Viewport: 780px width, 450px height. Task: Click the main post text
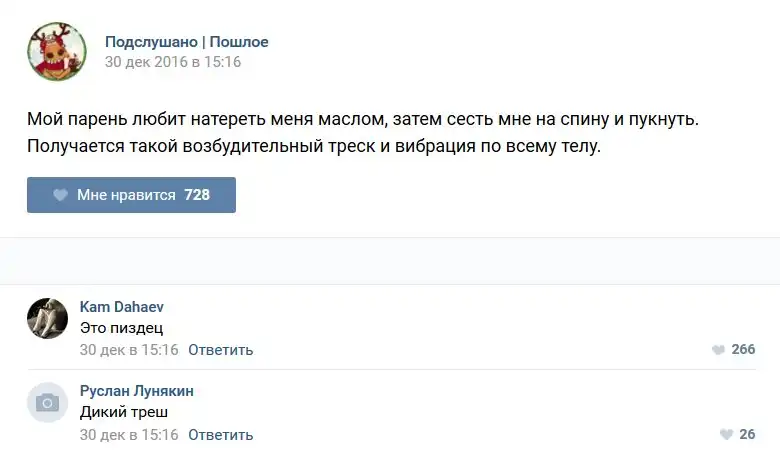pos(362,133)
